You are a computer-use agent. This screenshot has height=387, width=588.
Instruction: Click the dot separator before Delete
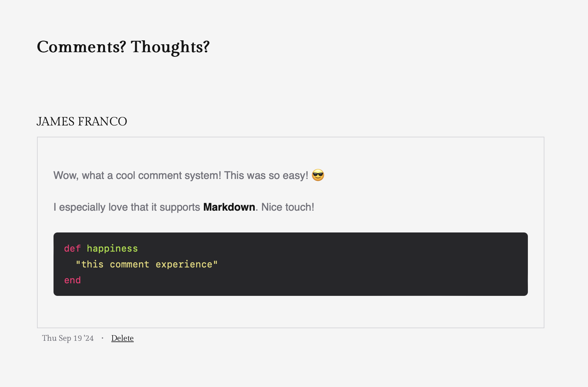[102, 338]
